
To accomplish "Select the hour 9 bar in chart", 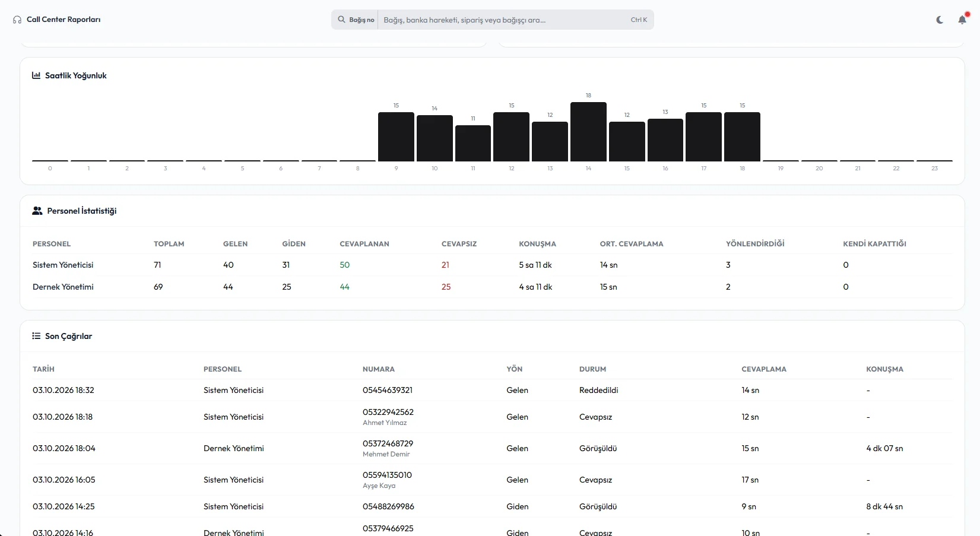I will click(x=396, y=137).
